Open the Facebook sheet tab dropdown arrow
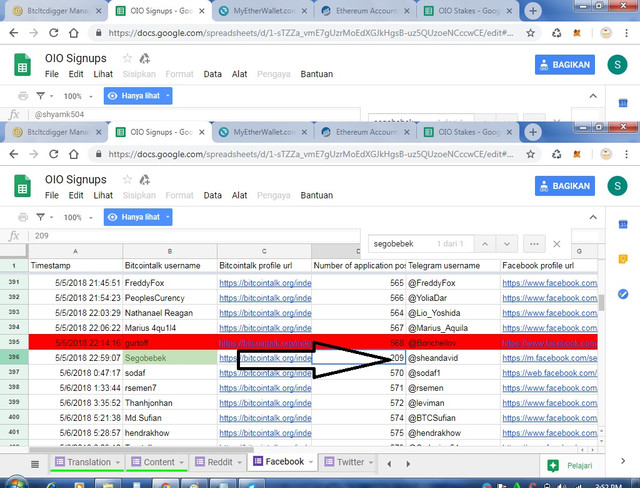This screenshot has height=488, width=640. pos(311,462)
